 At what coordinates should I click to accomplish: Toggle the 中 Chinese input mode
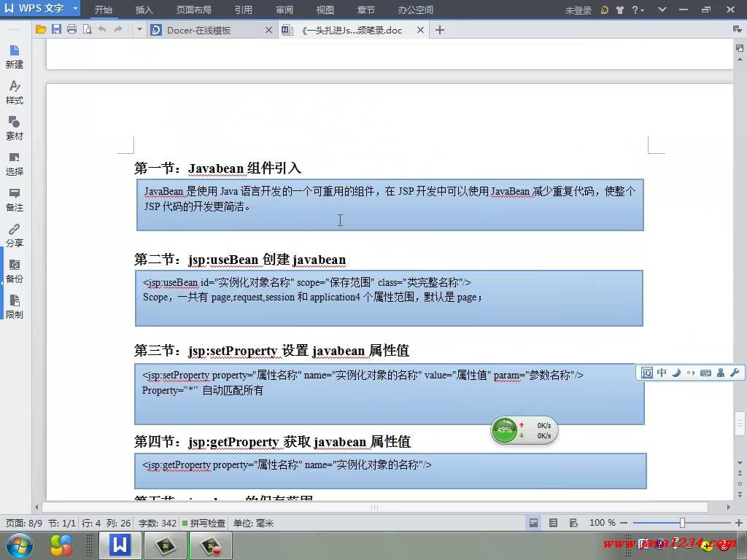[662, 373]
